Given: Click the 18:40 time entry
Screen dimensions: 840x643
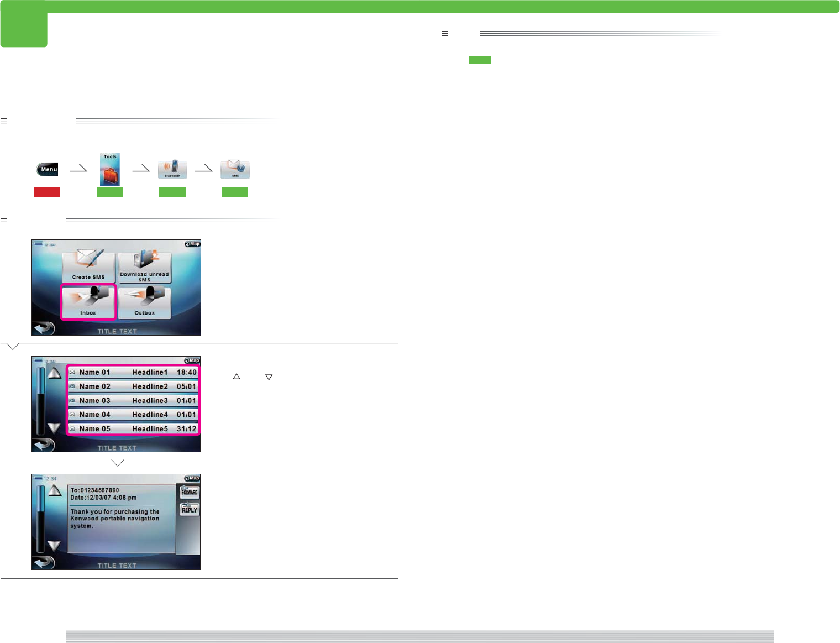Looking at the screenshot, I should (187, 373).
